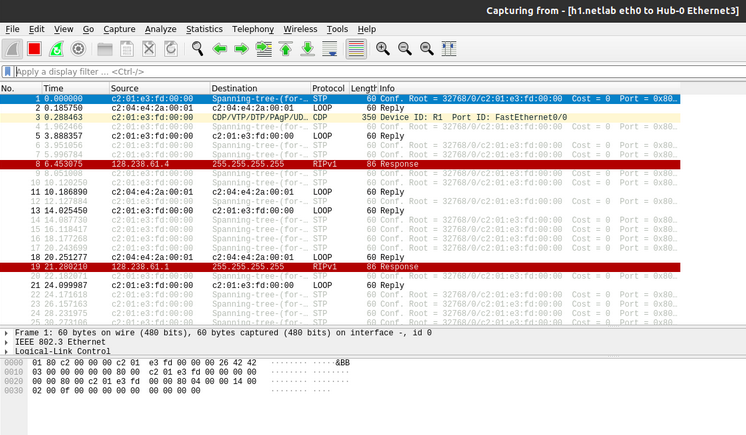Sort packets by Destination column header

click(260, 89)
